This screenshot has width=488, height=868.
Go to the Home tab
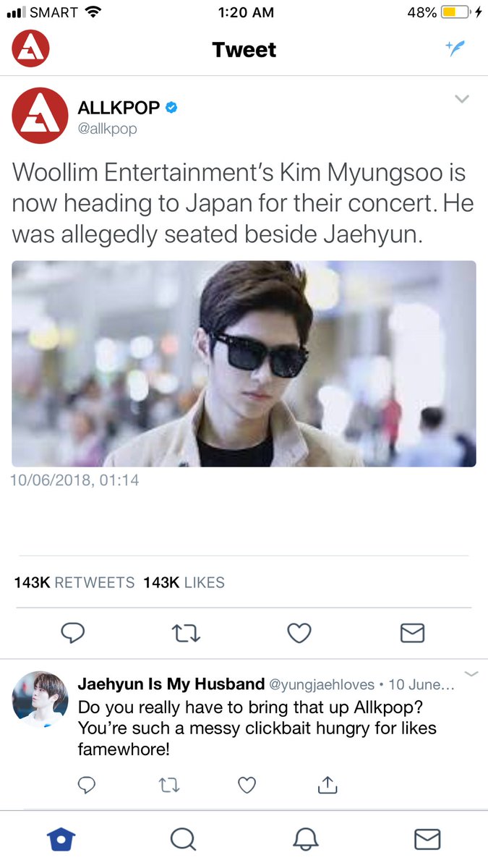pos(61,839)
